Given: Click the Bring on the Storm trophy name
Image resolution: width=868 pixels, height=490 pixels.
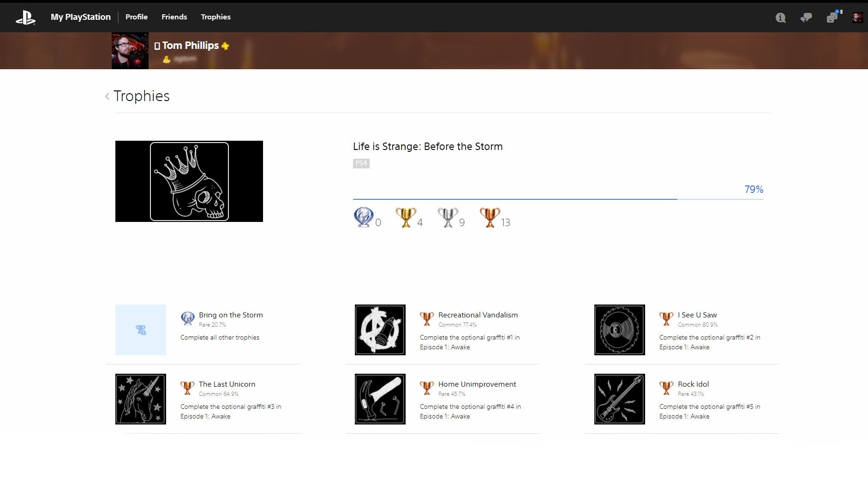Looking at the screenshot, I should [x=231, y=315].
